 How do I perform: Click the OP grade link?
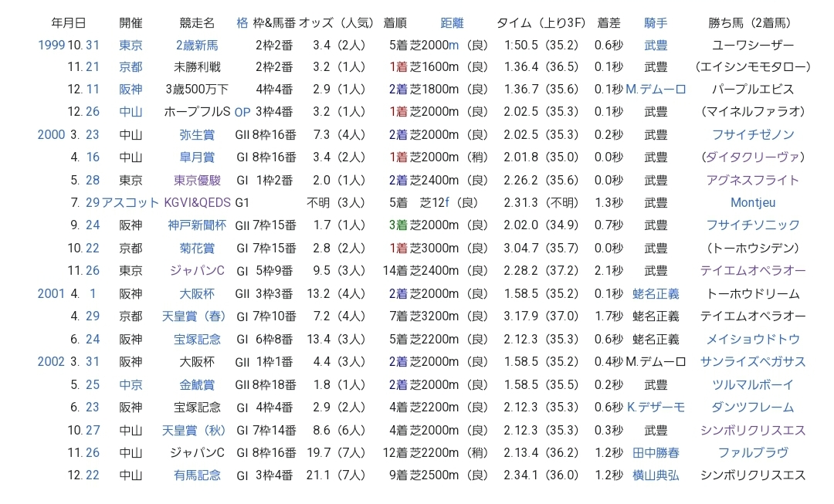coord(242,112)
